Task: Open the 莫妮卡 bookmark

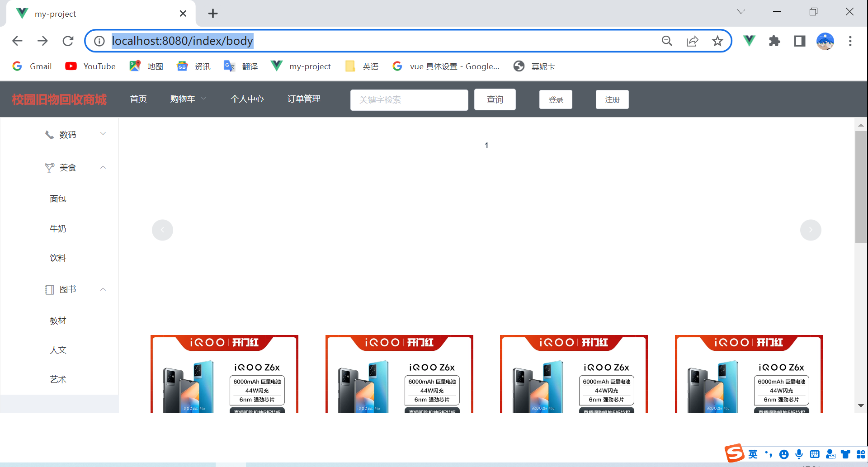Action: (534, 66)
